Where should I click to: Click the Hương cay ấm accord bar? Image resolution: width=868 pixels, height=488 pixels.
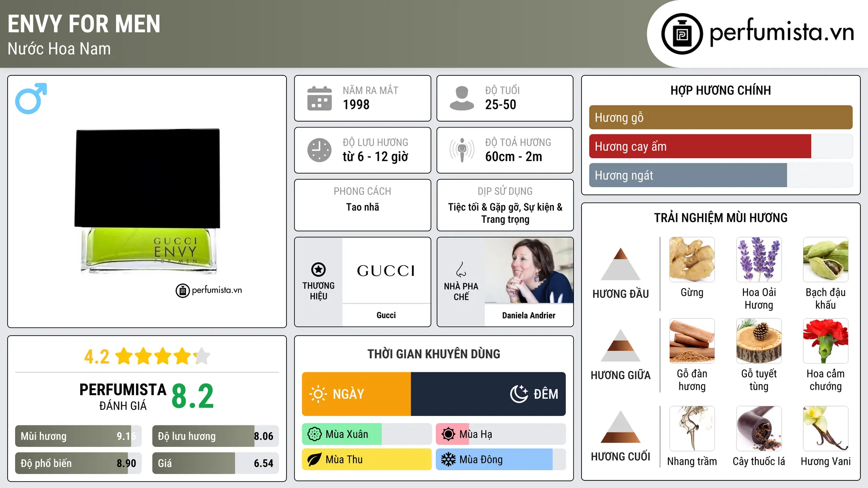pyautogui.click(x=721, y=146)
